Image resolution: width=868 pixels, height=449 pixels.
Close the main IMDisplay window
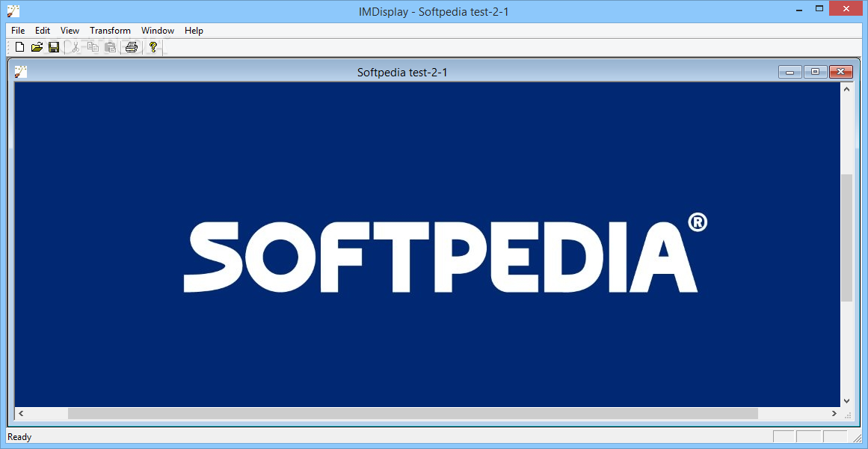pos(846,7)
